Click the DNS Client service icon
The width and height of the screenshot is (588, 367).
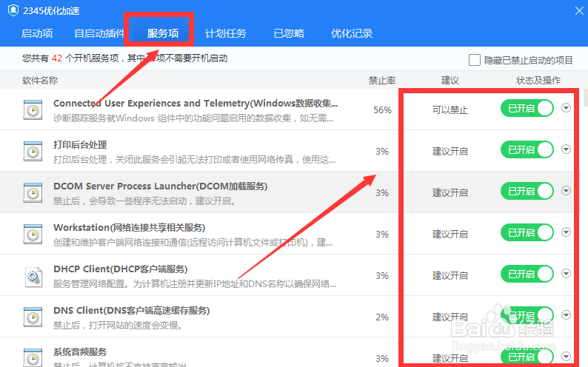[33, 317]
